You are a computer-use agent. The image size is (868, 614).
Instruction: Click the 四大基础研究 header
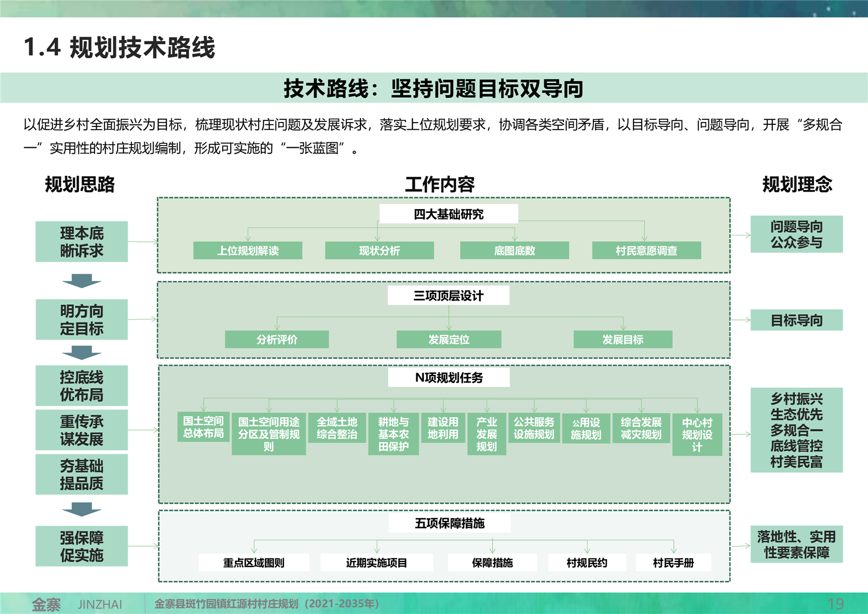(x=448, y=214)
